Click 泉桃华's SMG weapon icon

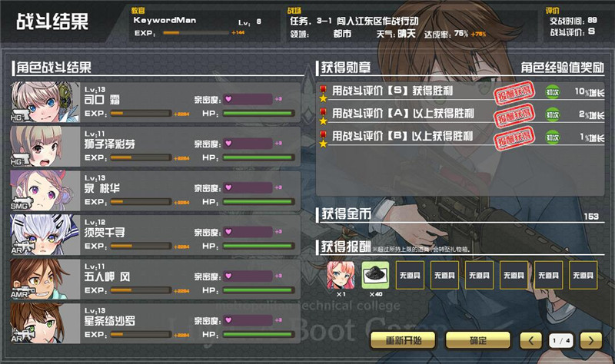click(20, 204)
